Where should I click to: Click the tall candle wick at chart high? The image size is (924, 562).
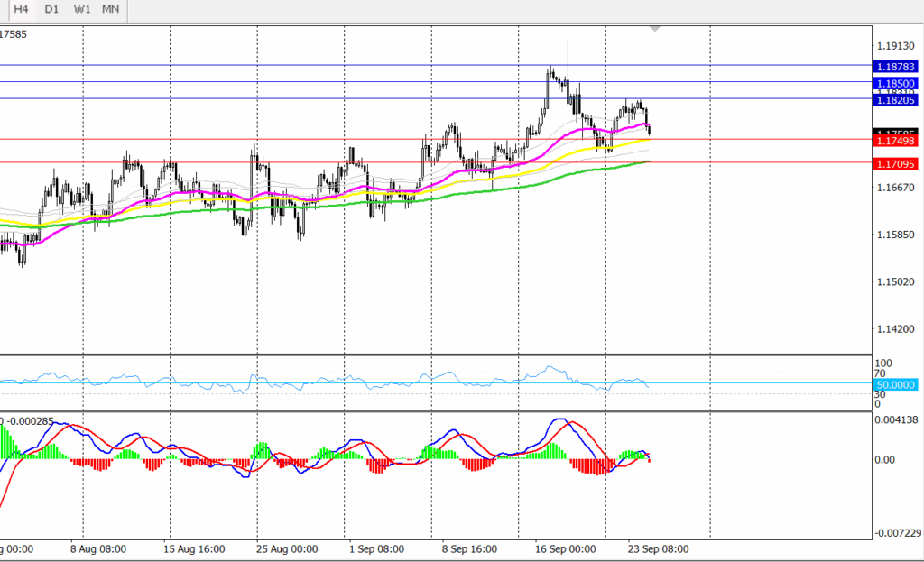tap(568, 52)
